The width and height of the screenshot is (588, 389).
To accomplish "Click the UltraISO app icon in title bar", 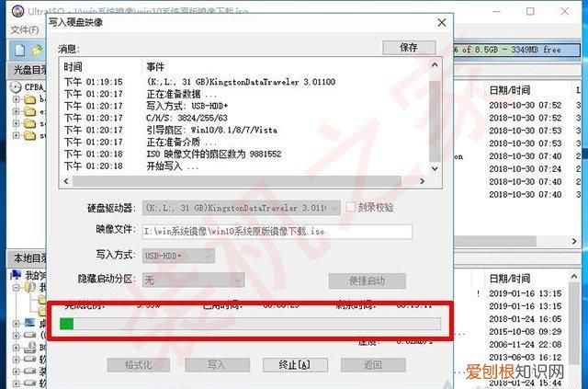I will tap(17, 11).
